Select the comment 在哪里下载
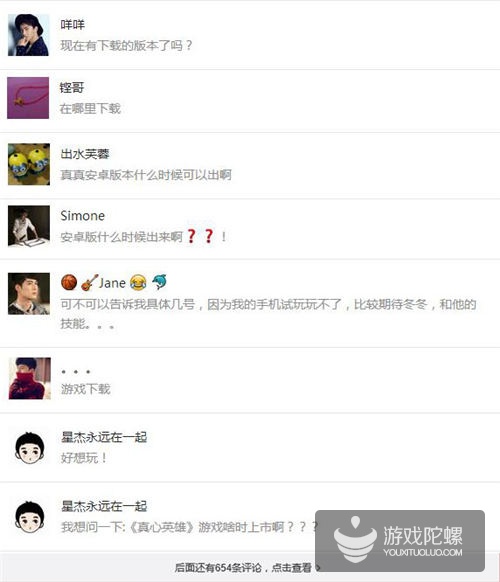 90,108
